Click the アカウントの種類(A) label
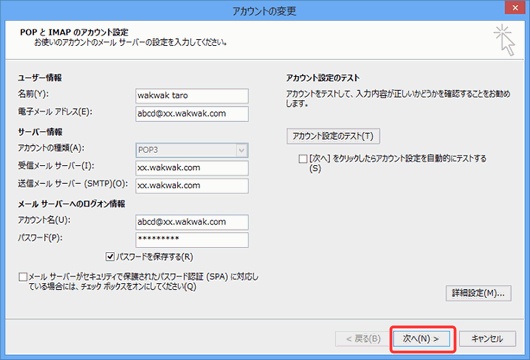This screenshot has width=530, height=360. point(51,148)
